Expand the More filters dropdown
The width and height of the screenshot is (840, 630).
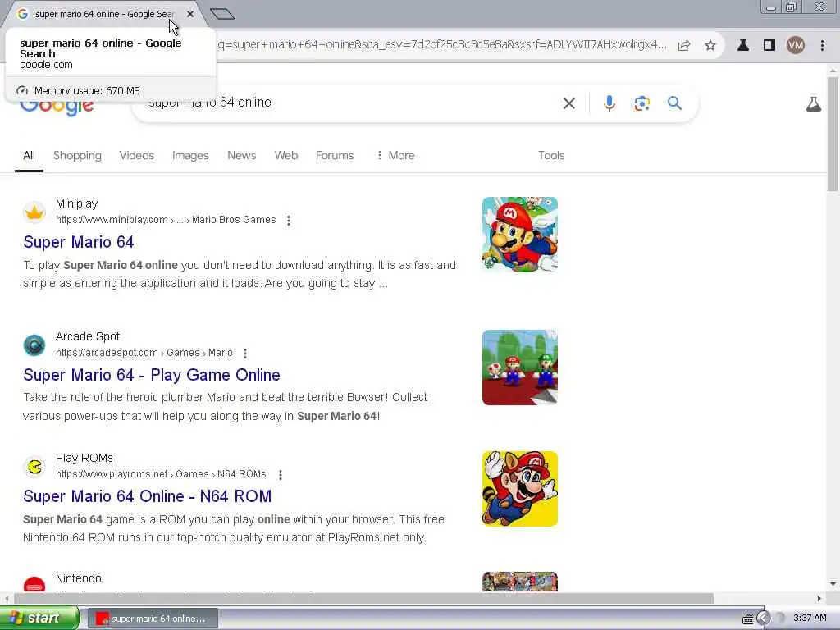pyautogui.click(x=396, y=155)
